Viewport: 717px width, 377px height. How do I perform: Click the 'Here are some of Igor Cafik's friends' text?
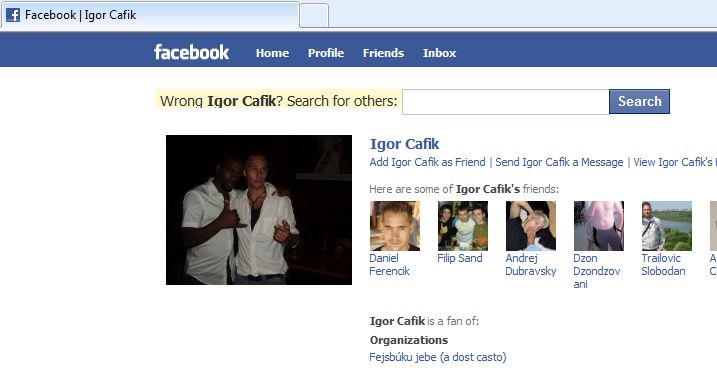464,189
